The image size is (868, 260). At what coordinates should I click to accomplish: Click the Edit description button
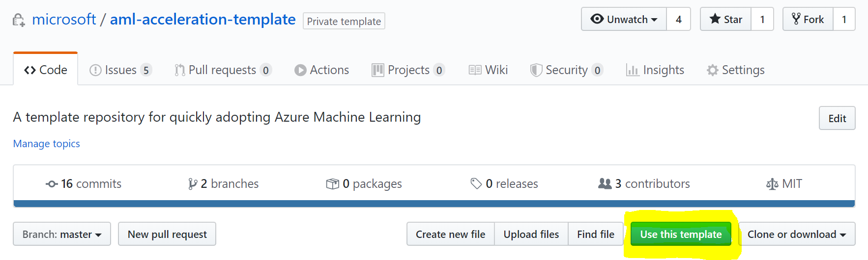tap(837, 118)
